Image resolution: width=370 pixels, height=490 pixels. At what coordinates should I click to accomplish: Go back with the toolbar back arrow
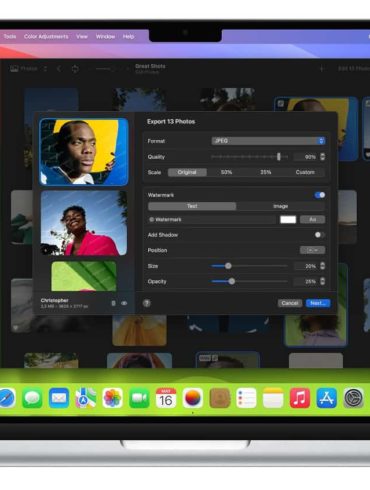[59, 69]
